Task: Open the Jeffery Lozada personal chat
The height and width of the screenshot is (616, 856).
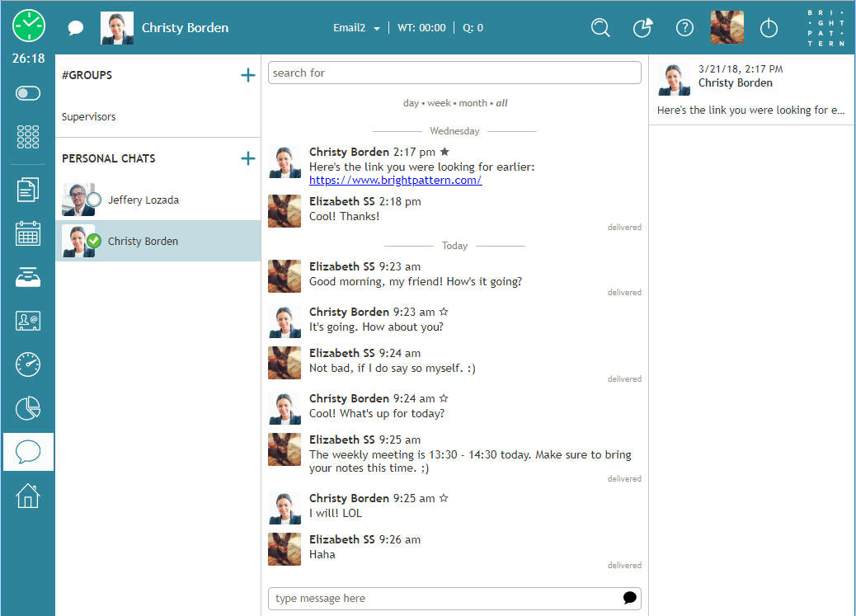Action: click(x=158, y=200)
